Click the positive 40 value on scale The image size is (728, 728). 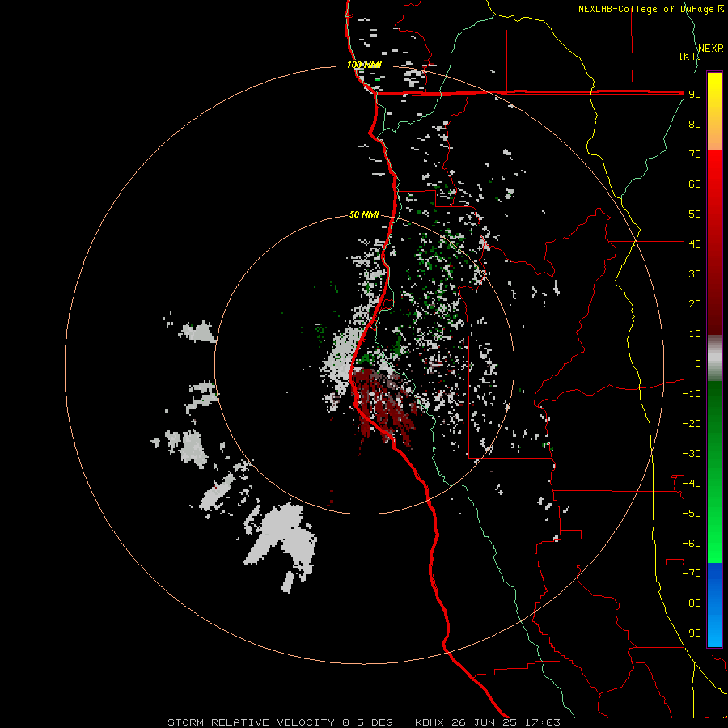pos(695,243)
